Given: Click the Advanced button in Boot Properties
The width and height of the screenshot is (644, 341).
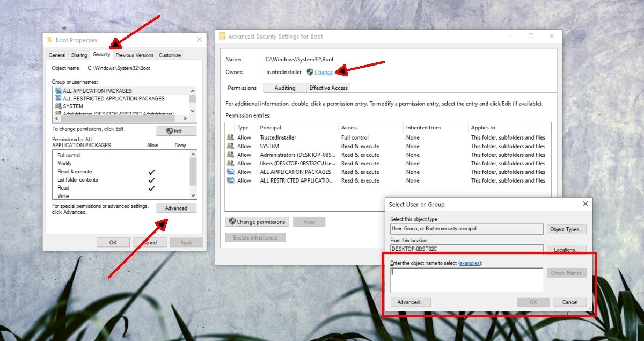Looking at the screenshot, I should pos(176,208).
